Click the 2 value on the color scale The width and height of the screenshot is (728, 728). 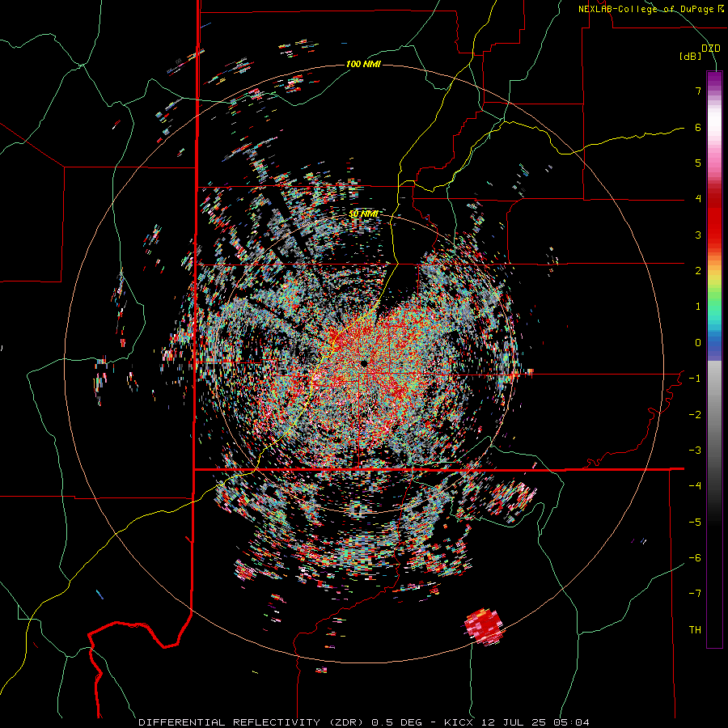(698, 271)
